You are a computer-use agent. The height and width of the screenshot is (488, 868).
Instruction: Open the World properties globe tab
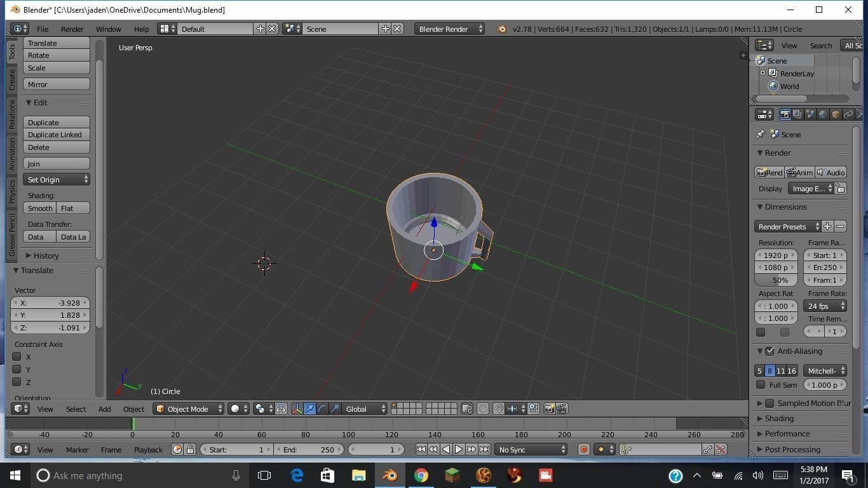click(x=823, y=114)
